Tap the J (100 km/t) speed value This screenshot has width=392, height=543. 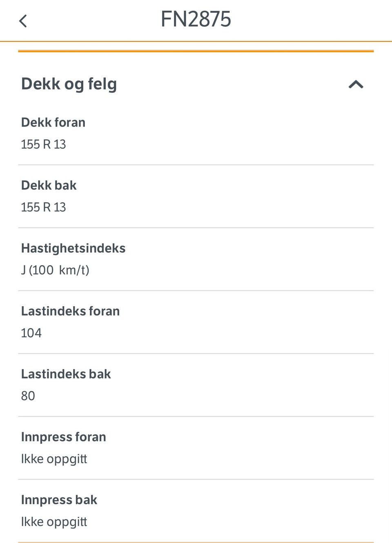(x=55, y=270)
